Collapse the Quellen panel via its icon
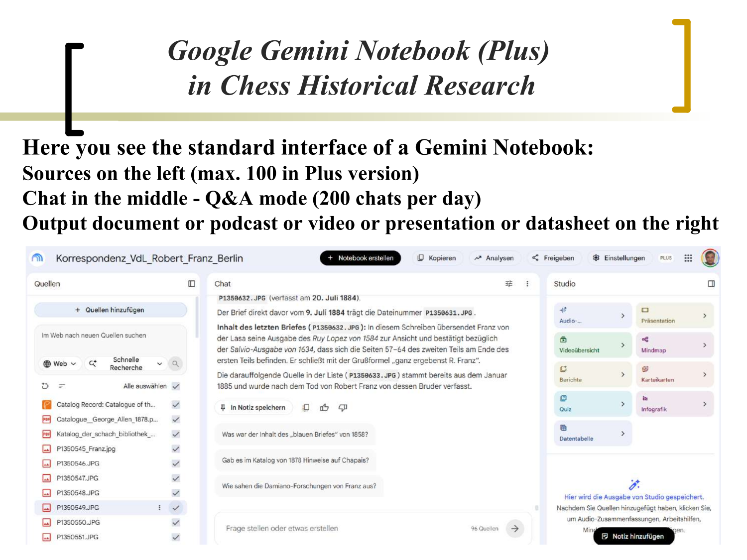 coord(192,284)
